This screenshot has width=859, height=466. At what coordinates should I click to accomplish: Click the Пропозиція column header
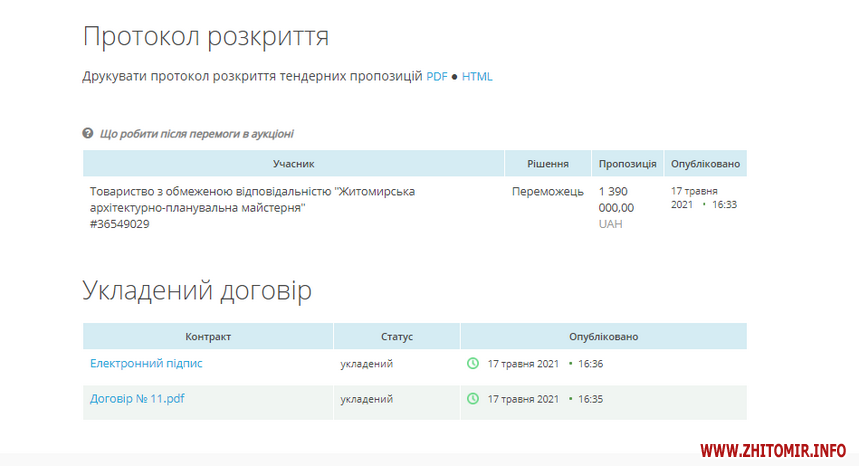point(627,163)
